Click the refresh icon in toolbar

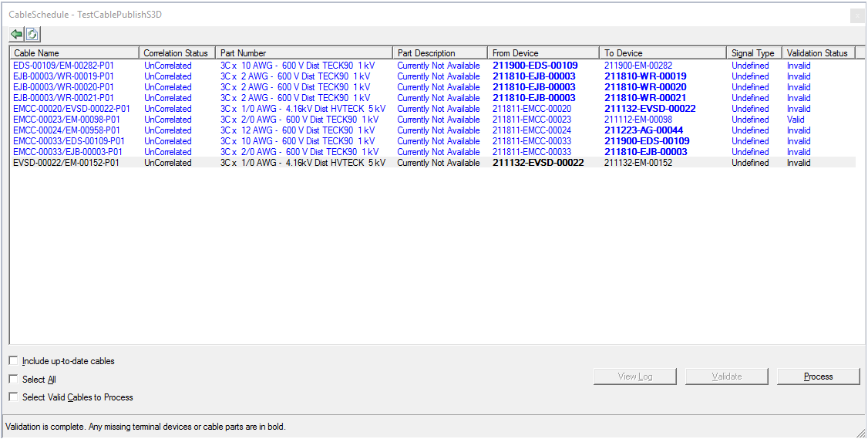pos(32,34)
